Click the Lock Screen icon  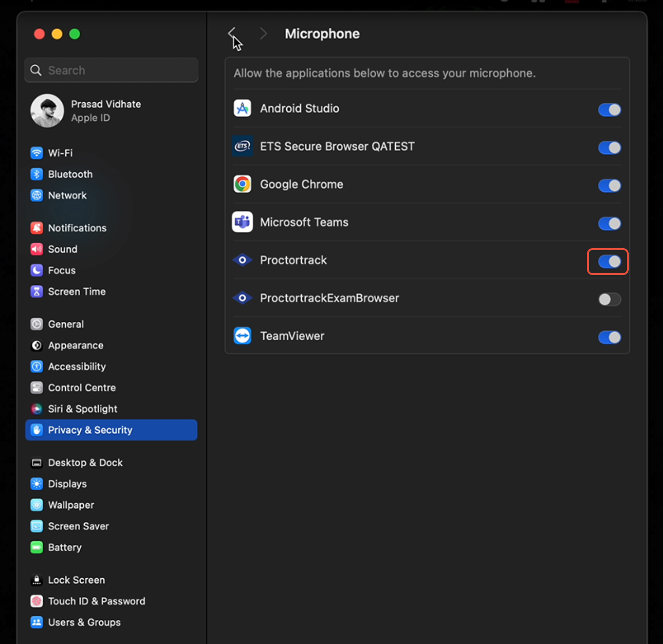37,580
